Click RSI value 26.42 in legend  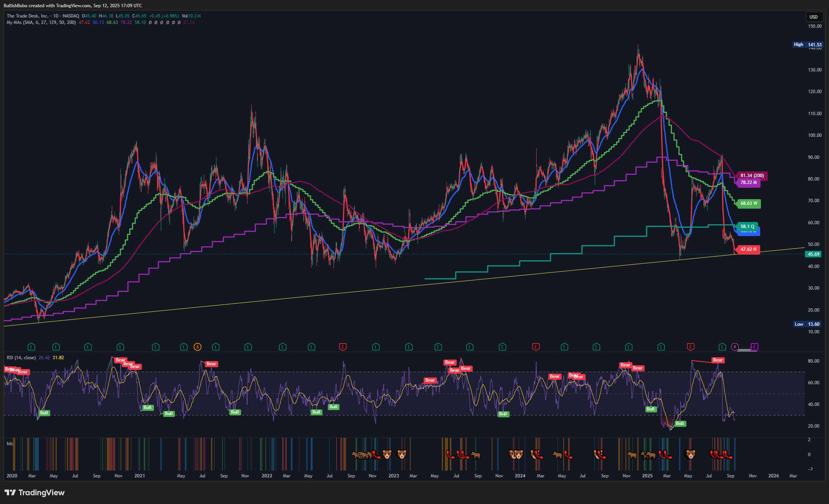pos(44,358)
